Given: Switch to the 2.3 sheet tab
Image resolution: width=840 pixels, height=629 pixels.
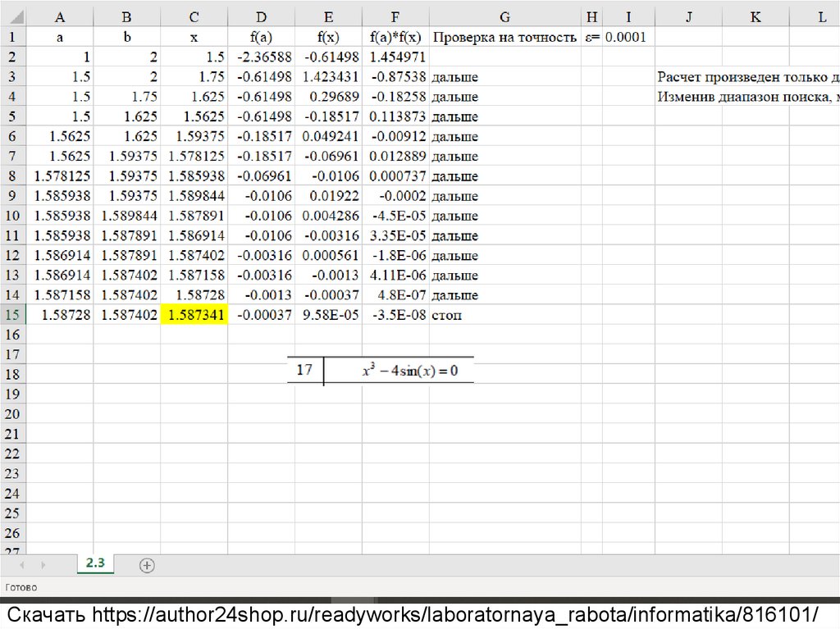Looking at the screenshot, I should point(95,563).
